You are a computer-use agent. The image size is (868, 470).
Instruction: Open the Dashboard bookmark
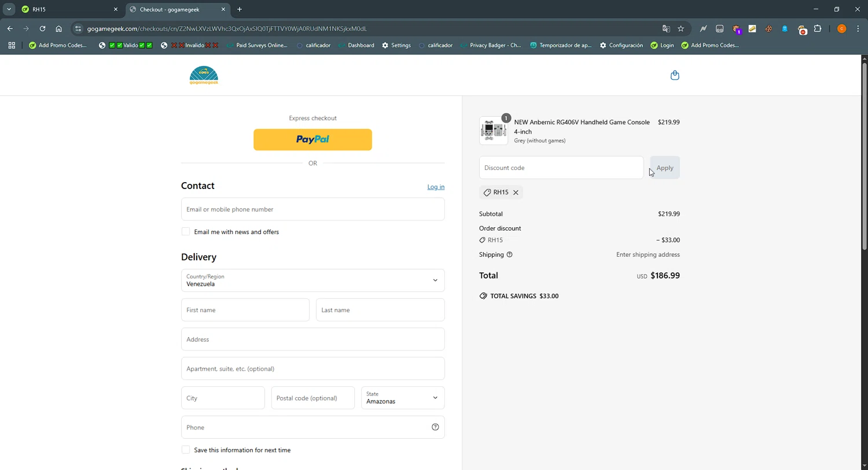click(356, 45)
